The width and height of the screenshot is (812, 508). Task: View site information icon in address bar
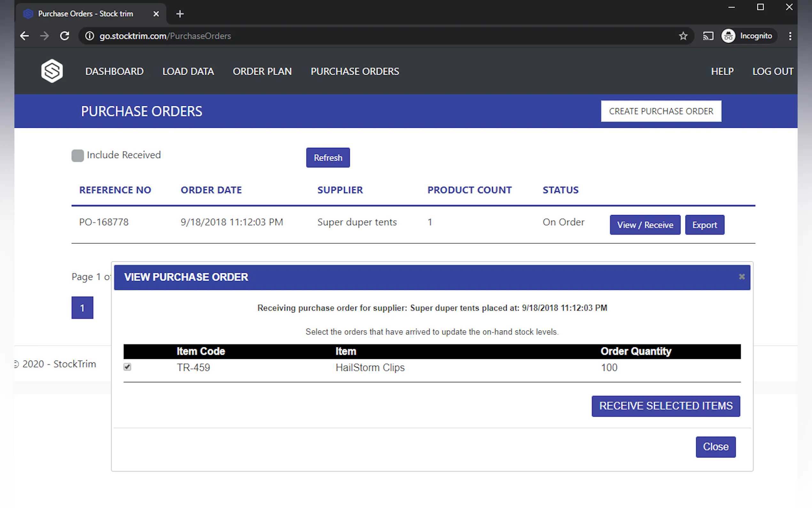point(89,36)
